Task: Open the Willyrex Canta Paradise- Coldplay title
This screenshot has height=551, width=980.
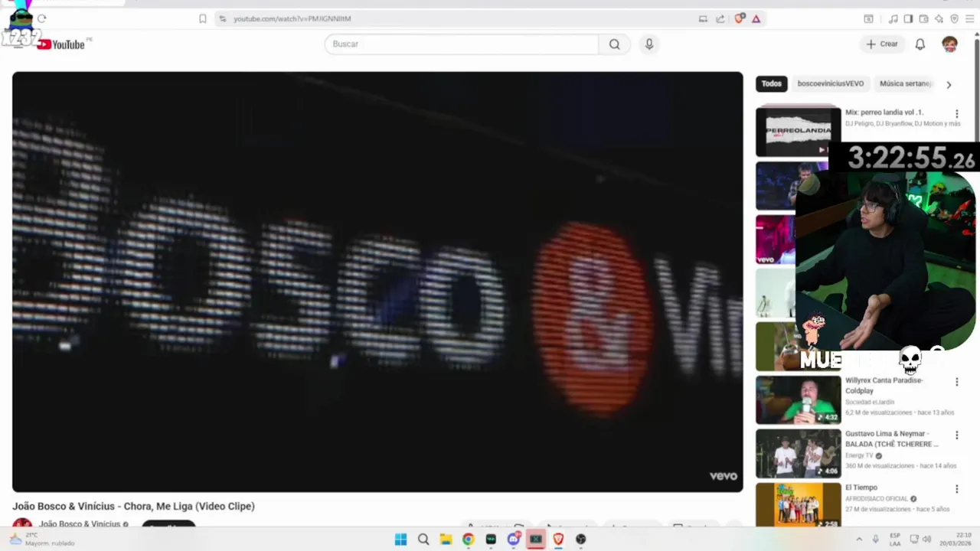Action: coord(884,386)
